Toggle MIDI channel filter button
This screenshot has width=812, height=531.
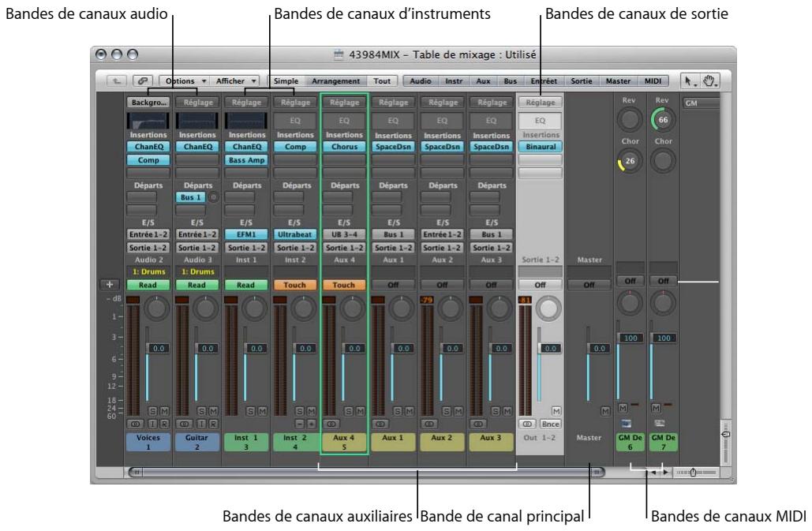pos(653,81)
